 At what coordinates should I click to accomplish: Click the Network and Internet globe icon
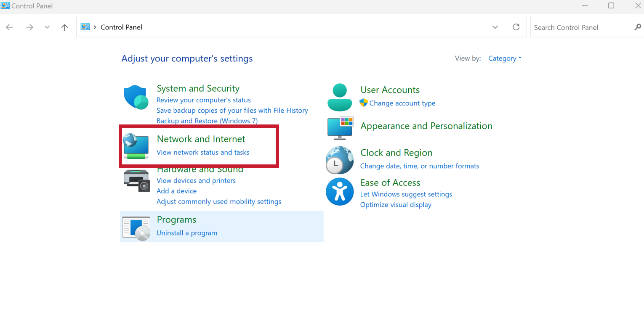[x=136, y=146]
